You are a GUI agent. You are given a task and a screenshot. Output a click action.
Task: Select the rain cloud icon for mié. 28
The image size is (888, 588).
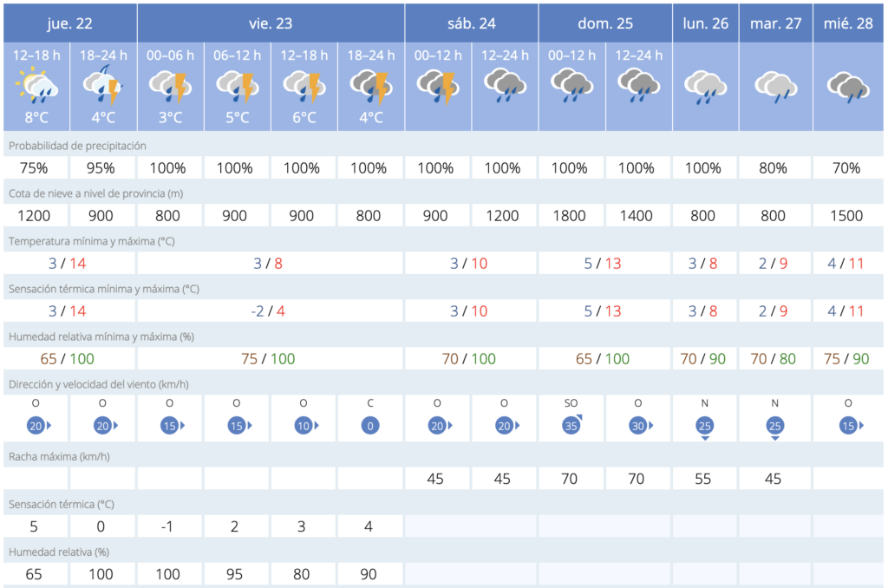tap(848, 86)
